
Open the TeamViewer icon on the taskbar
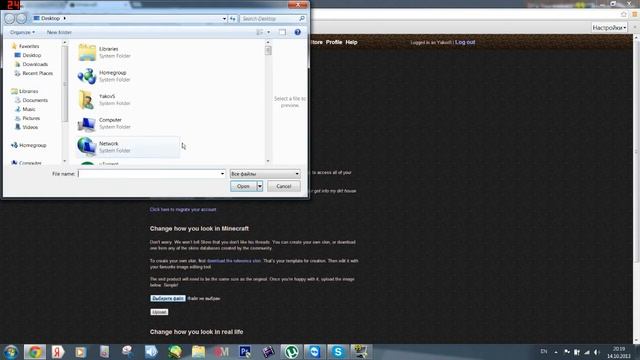314,352
